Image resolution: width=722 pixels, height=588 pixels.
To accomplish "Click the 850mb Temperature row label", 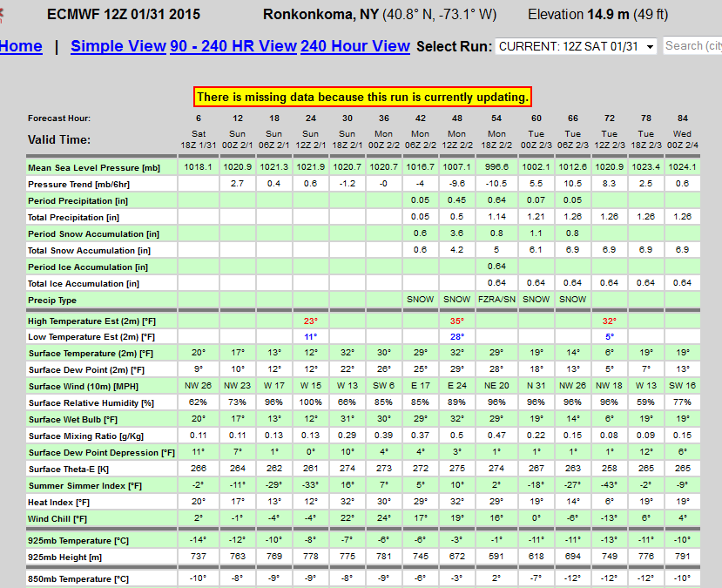I will pyautogui.click(x=78, y=579).
